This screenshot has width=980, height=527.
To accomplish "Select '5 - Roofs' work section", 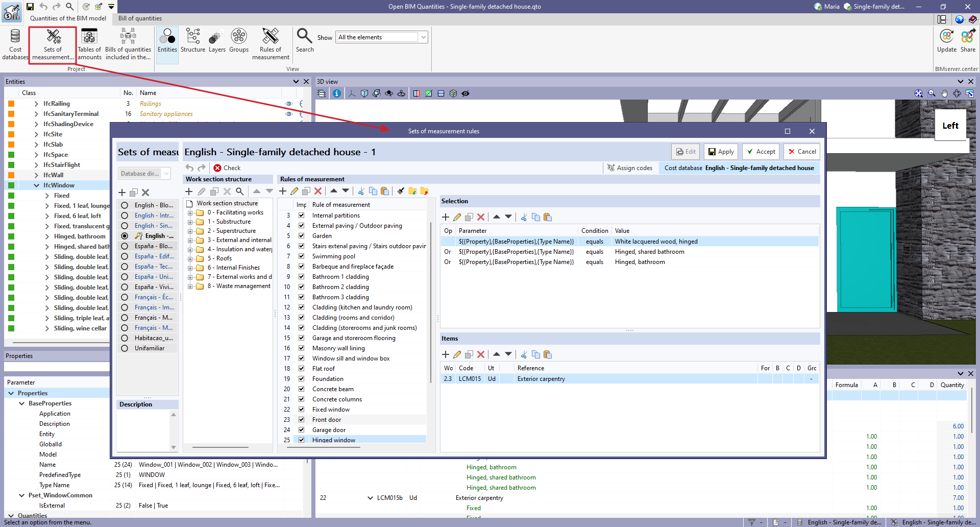I will coord(219,258).
